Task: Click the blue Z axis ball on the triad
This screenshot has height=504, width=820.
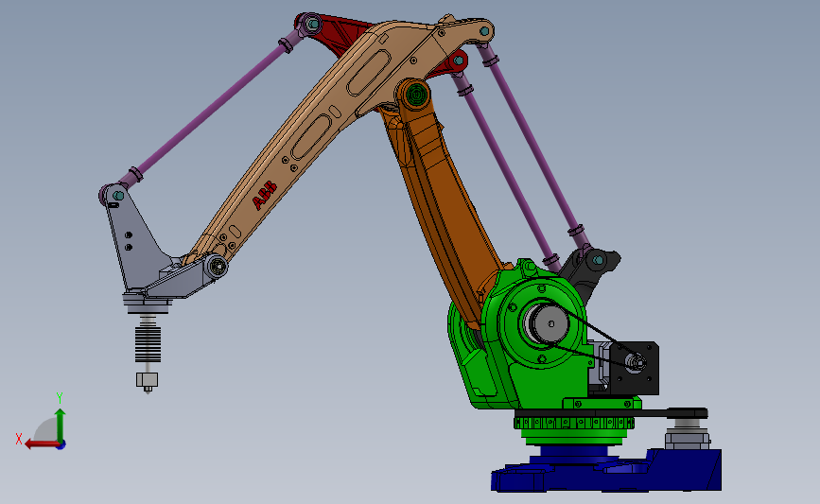Action: [61, 445]
